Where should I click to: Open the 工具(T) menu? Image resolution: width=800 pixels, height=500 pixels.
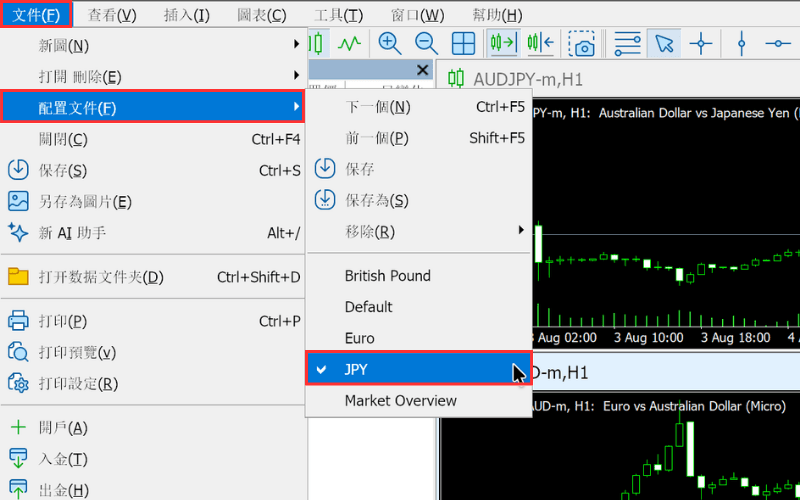tap(338, 15)
